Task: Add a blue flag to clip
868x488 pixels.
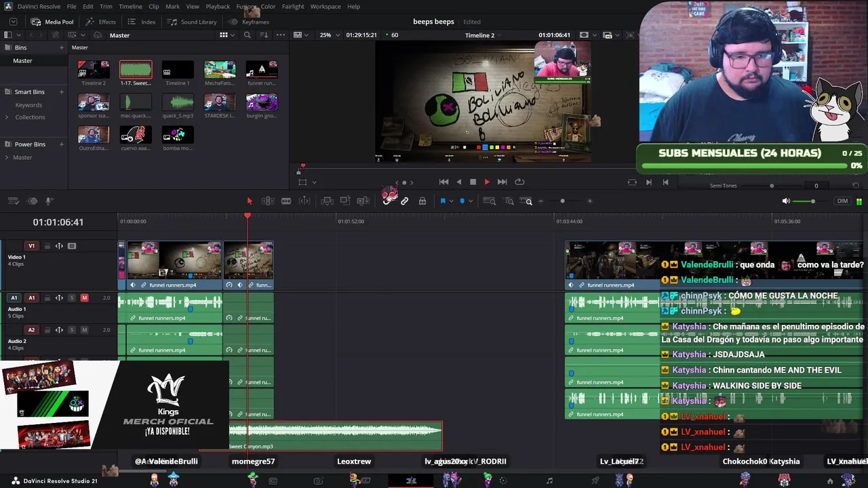Action: [443, 201]
